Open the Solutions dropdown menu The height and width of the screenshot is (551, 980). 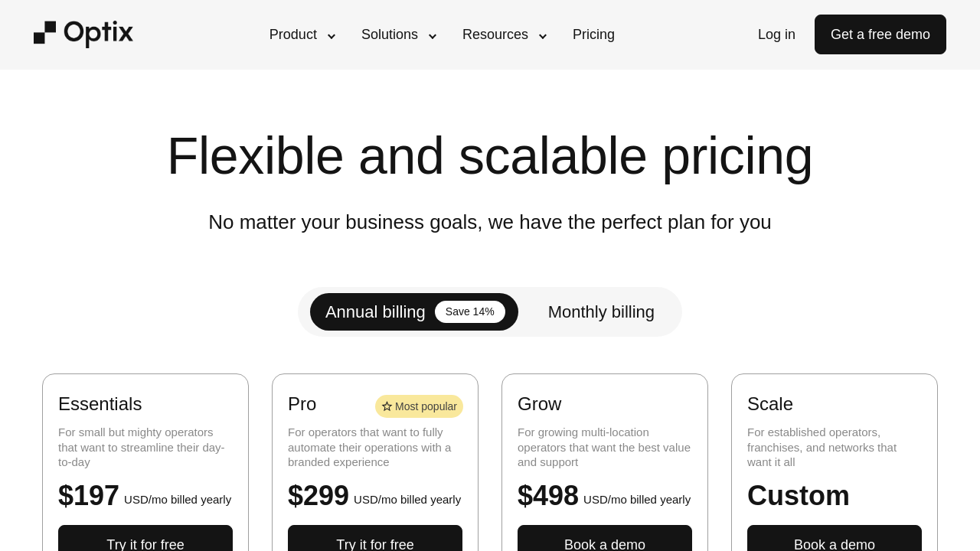(x=390, y=34)
